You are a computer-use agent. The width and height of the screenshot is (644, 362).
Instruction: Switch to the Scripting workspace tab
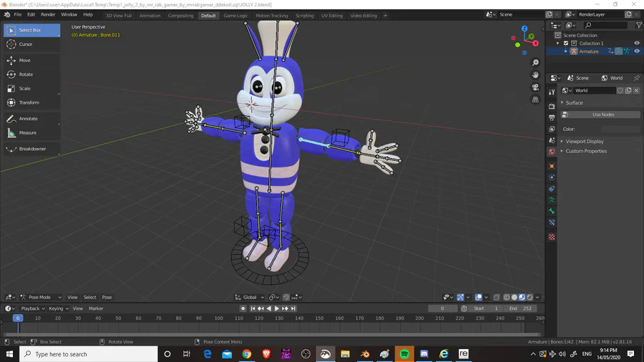[304, 16]
